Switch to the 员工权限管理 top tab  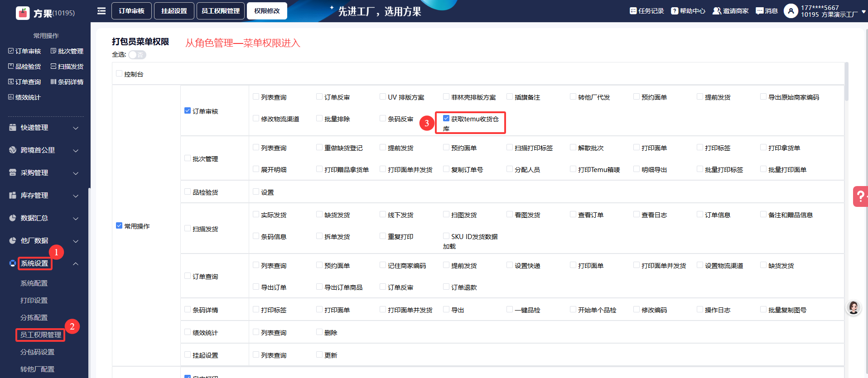(221, 11)
